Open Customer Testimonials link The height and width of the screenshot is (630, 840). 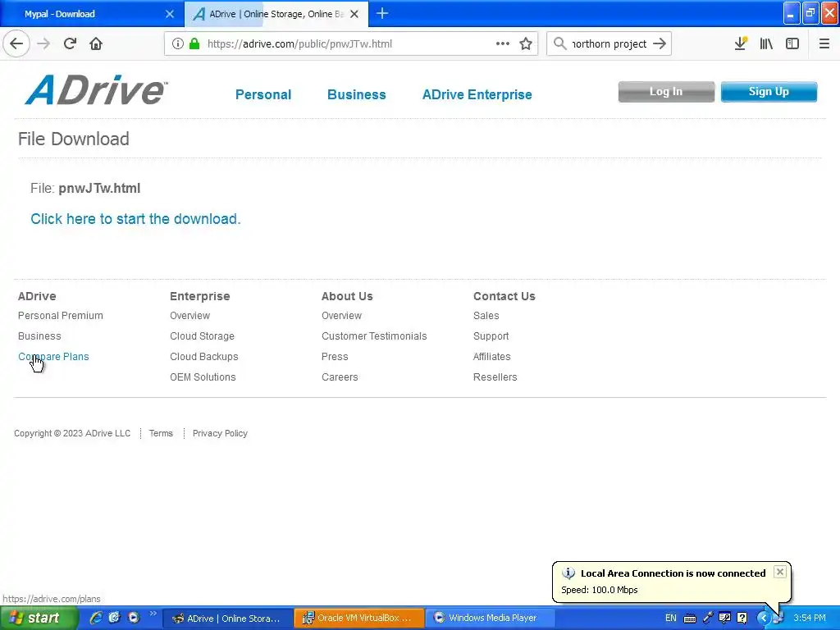click(x=374, y=336)
